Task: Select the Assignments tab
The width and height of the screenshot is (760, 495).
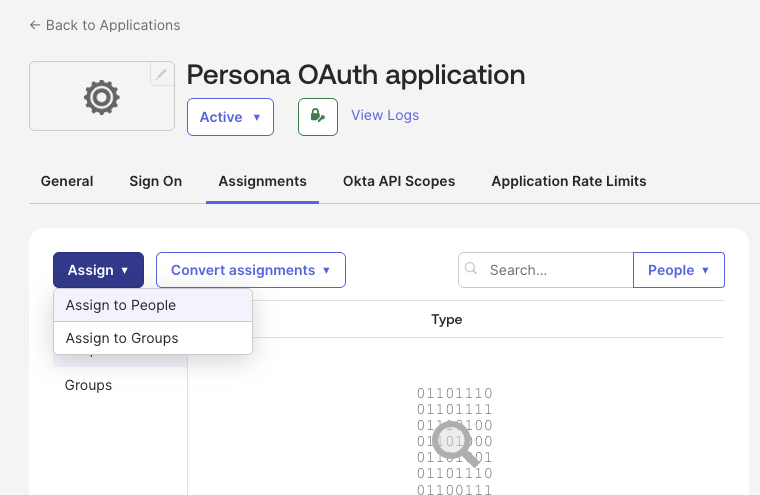Action: 262,181
